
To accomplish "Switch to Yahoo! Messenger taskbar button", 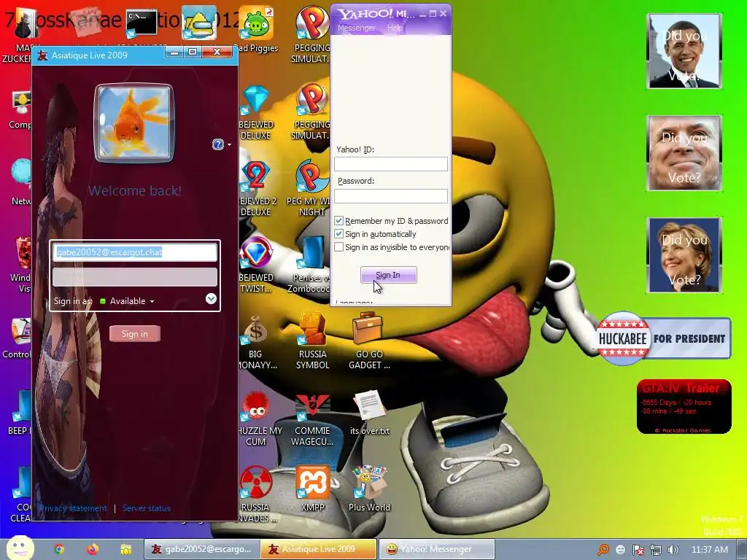I will tap(436, 549).
